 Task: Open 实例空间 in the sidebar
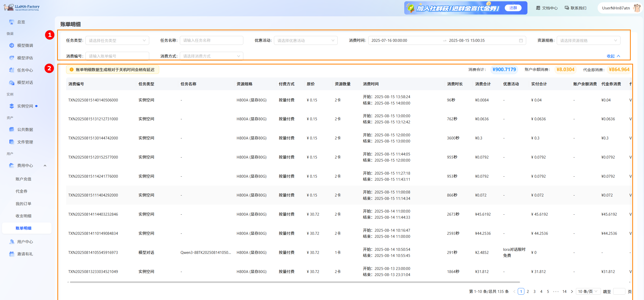point(25,106)
